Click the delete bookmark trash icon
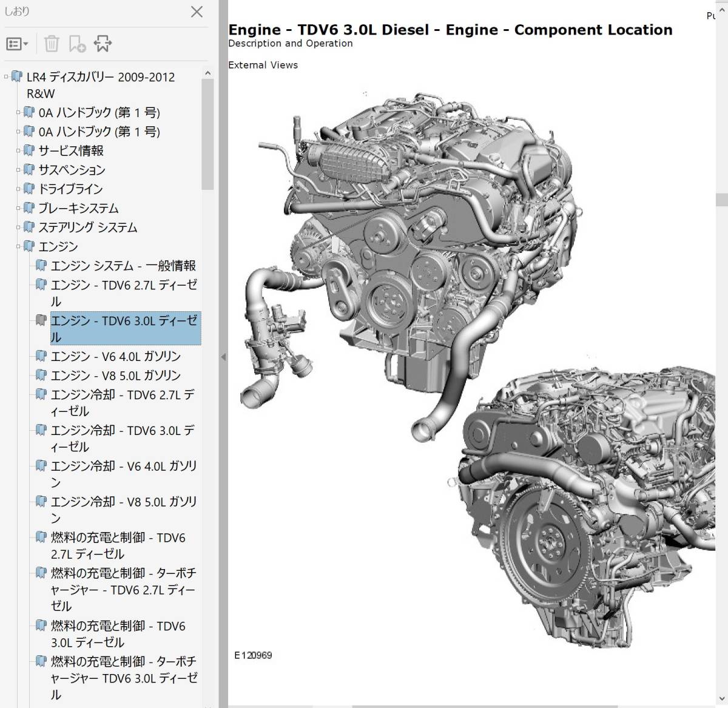Image resolution: width=728 pixels, height=708 pixels. 52,44
